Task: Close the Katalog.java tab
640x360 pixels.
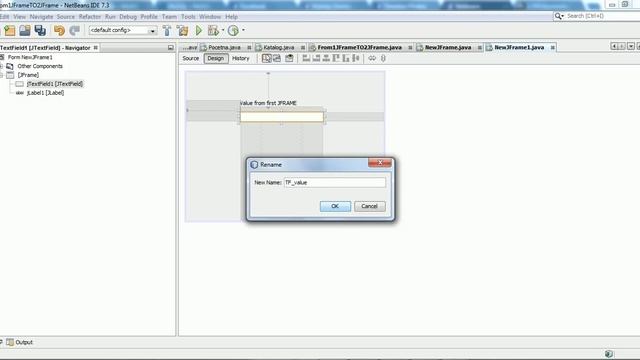Action: [303, 48]
